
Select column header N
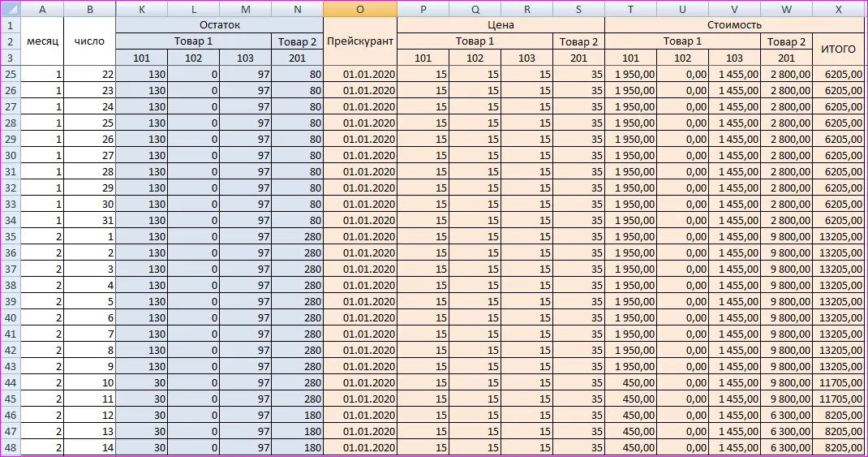[297, 9]
